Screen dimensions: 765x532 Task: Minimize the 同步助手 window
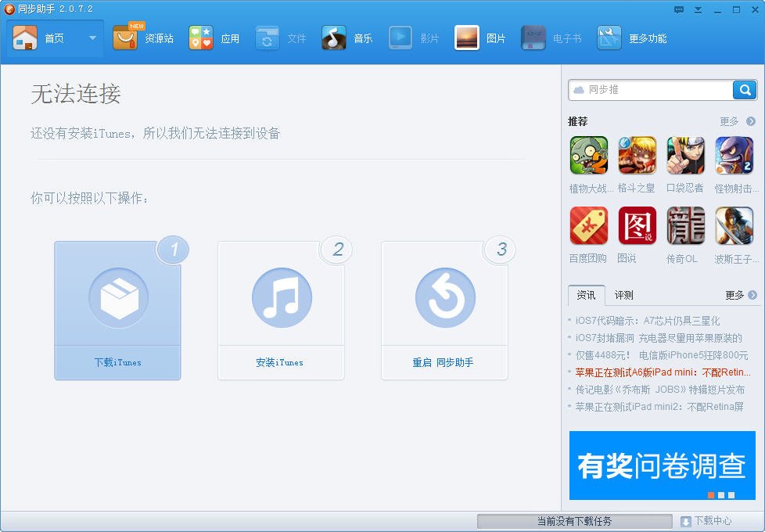[717, 10]
